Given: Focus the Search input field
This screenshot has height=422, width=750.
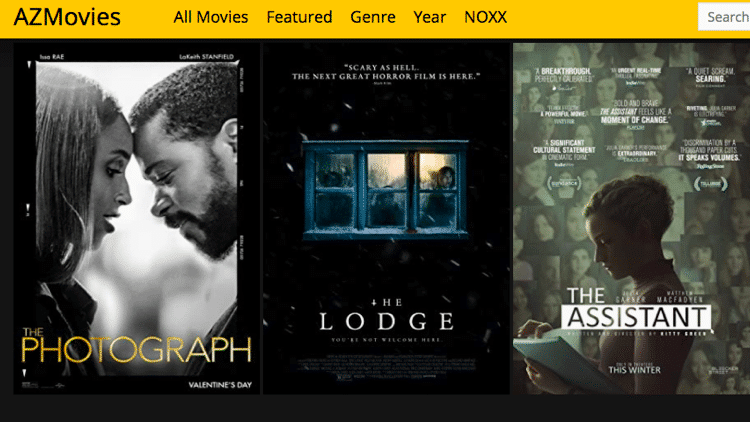Looking at the screenshot, I should (724, 17).
